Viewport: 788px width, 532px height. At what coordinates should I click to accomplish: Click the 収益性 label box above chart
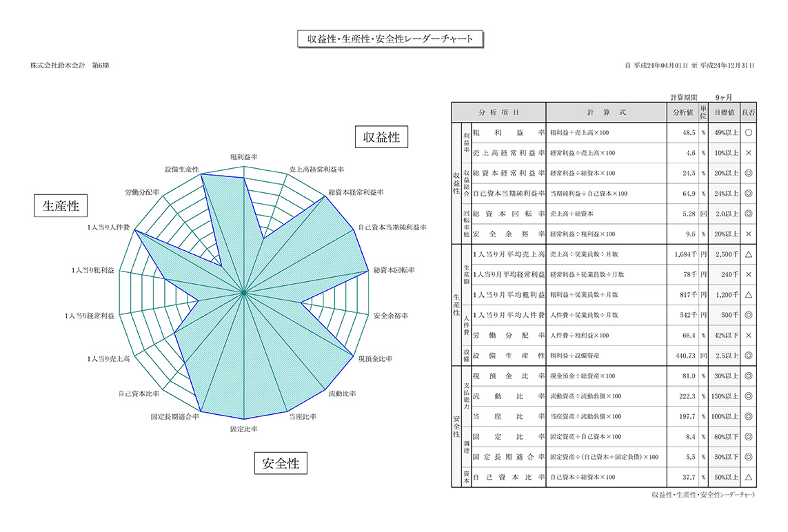382,137
